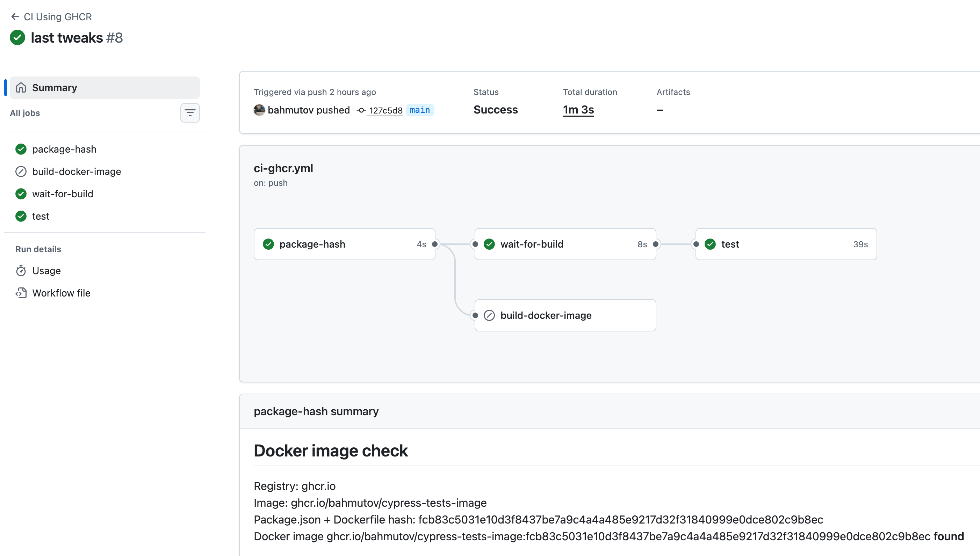Click bahmutov's avatar image
Viewport: 980px width, 556px height.
coord(259,110)
